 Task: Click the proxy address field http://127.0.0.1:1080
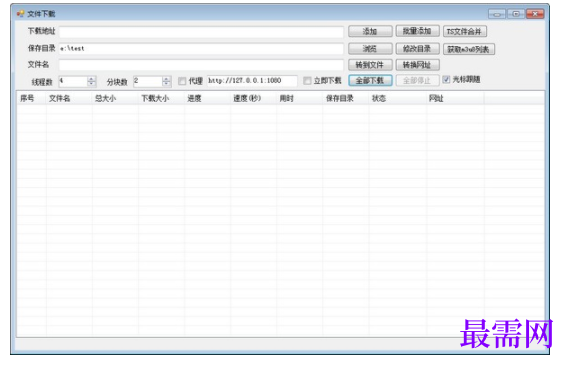tap(252, 81)
